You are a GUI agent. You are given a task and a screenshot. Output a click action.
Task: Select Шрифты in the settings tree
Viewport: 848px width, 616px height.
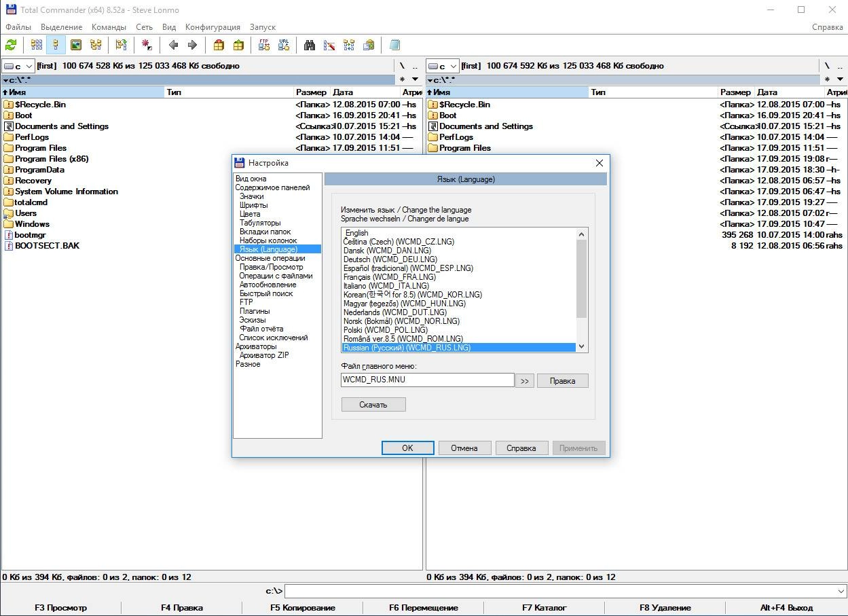(253, 205)
